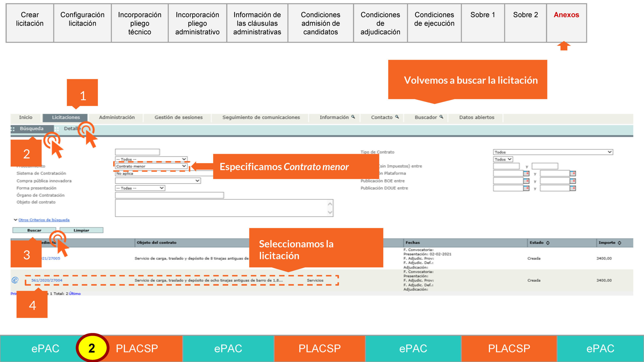The image size is (644, 362).
Task: Sort results by Importe column arrows
Action: point(619,243)
